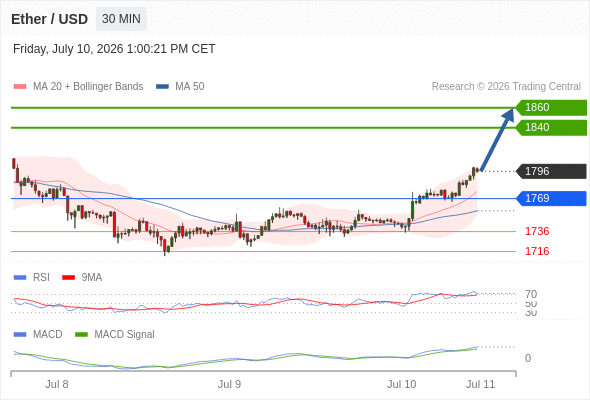Click the Jul 10 date axis label
The image size is (590, 400).
(401, 384)
